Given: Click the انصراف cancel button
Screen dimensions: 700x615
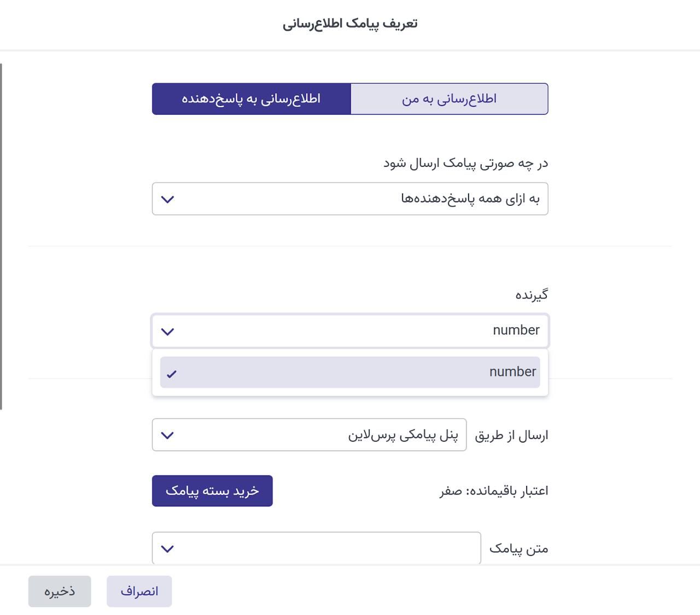Looking at the screenshot, I should coord(139,591).
